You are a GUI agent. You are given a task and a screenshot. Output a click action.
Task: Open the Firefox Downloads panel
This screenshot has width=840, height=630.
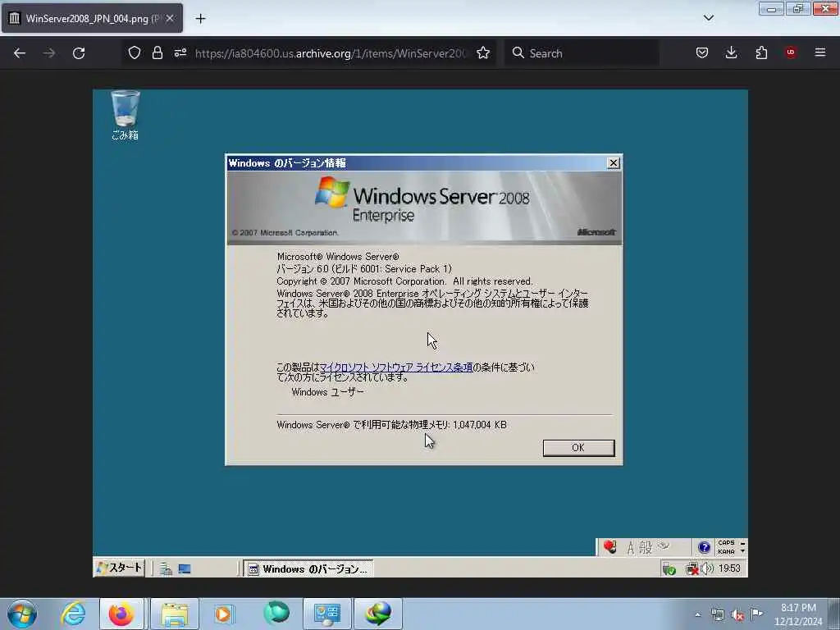coord(731,52)
